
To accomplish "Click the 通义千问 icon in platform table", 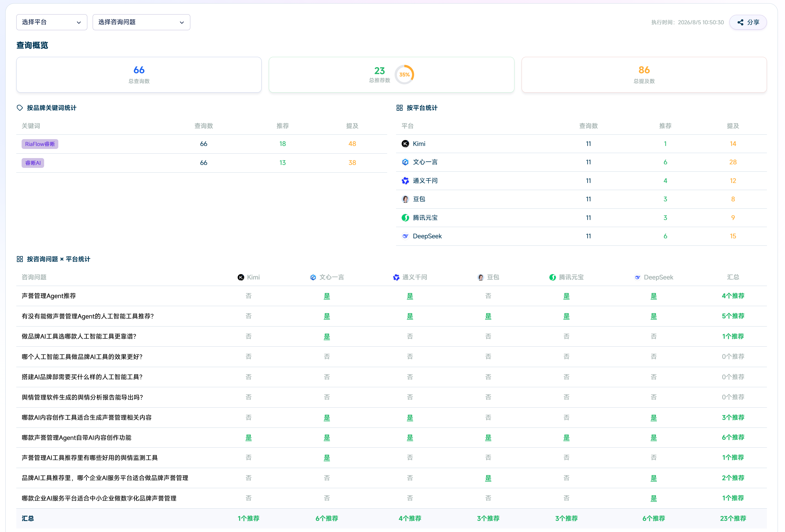I will pyautogui.click(x=405, y=181).
